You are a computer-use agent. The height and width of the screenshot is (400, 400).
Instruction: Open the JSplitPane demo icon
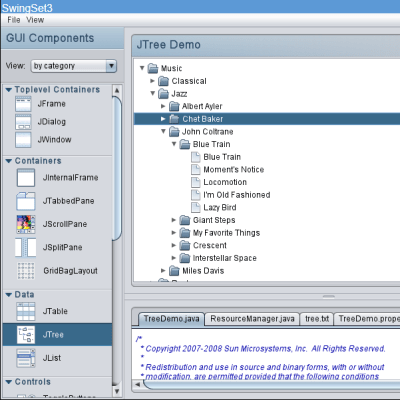coord(26,248)
